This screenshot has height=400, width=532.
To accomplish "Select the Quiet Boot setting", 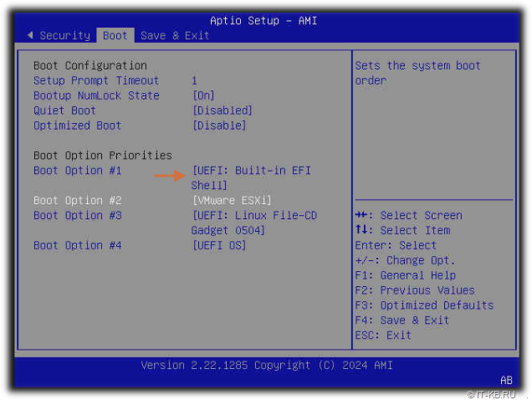I will (x=64, y=110).
